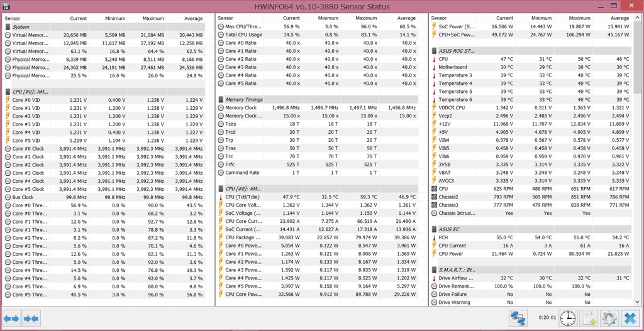Select the Drive Warning row
Image resolution: width=644 pixels, height=331 pixels.
click(531, 302)
